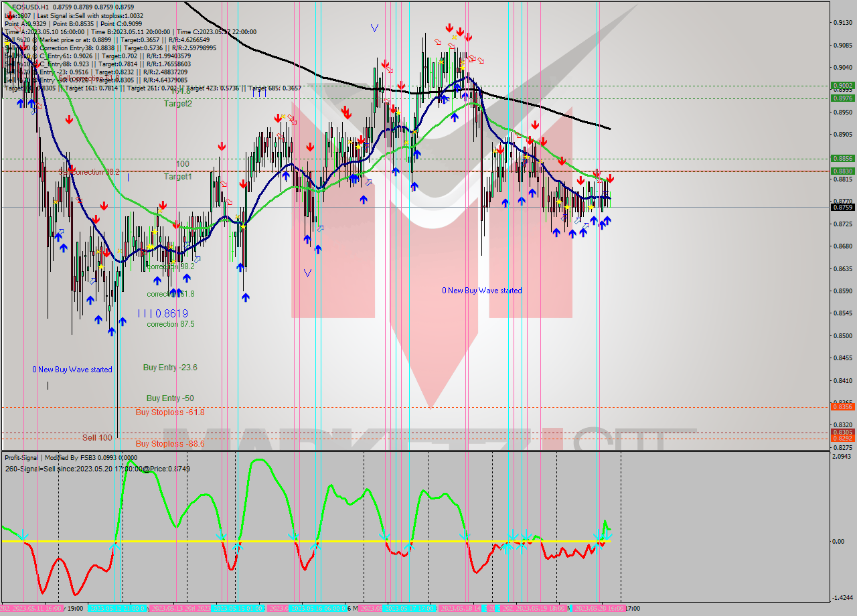
Task: Click the 0.8500 price axis label
Action: (x=842, y=336)
